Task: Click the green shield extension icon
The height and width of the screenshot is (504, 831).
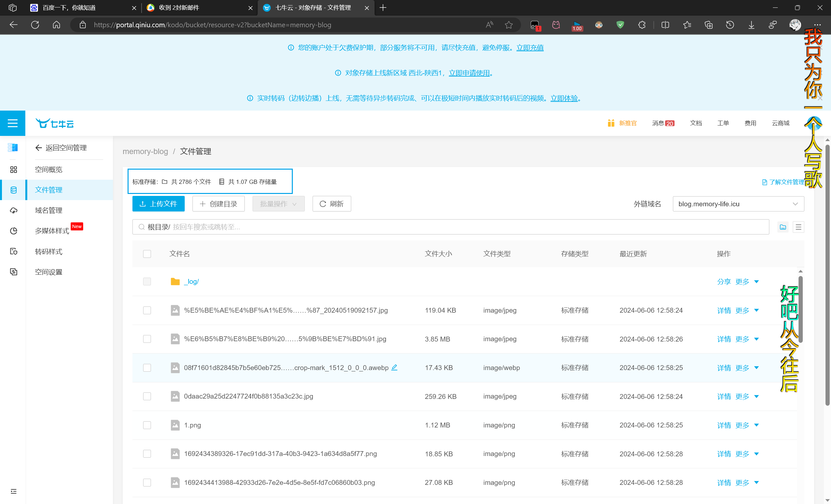Action: pyautogui.click(x=620, y=25)
